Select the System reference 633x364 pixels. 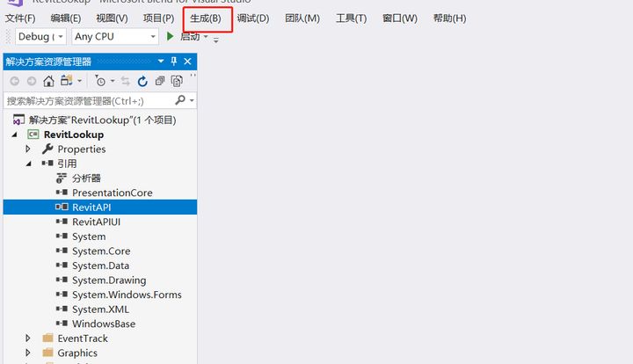point(89,237)
